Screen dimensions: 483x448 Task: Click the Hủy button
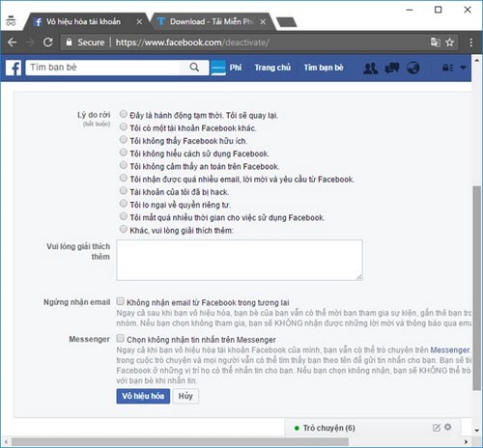185,396
